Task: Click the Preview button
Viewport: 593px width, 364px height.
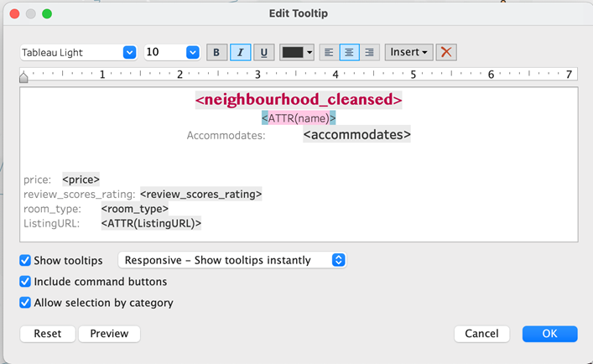Action: (109, 334)
